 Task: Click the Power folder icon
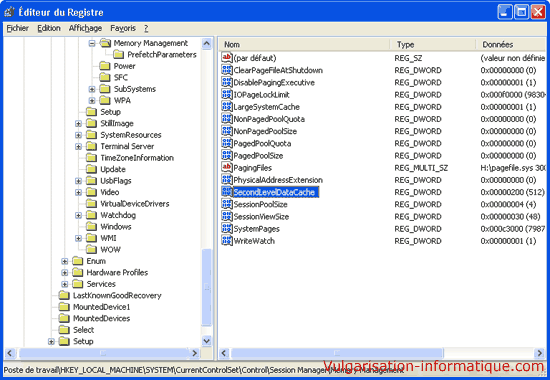(x=105, y=66)
